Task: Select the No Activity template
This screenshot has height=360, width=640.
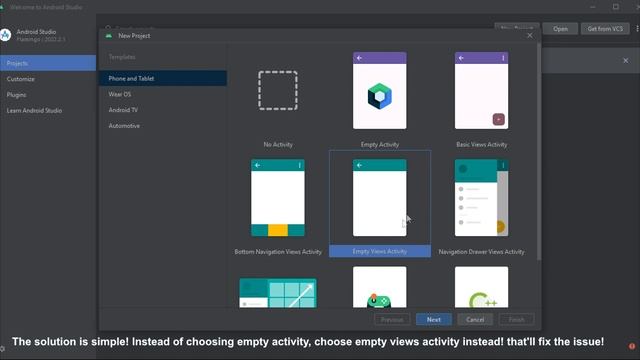Action: 278,91
